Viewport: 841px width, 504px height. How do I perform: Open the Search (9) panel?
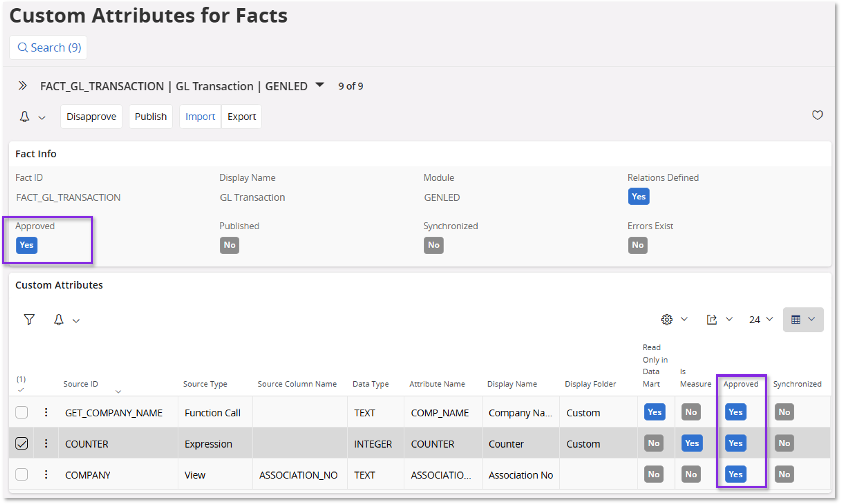(x=48, y=48)
